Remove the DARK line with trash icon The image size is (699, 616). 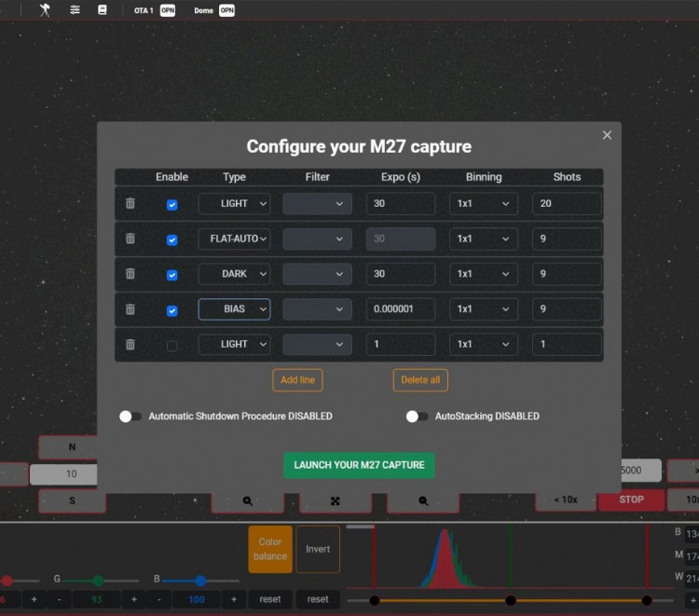click(130, 274)
